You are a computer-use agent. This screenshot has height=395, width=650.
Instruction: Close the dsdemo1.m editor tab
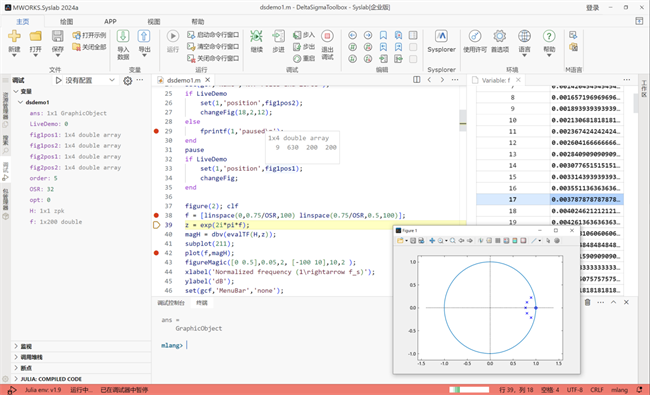click(x=208, y=80)
